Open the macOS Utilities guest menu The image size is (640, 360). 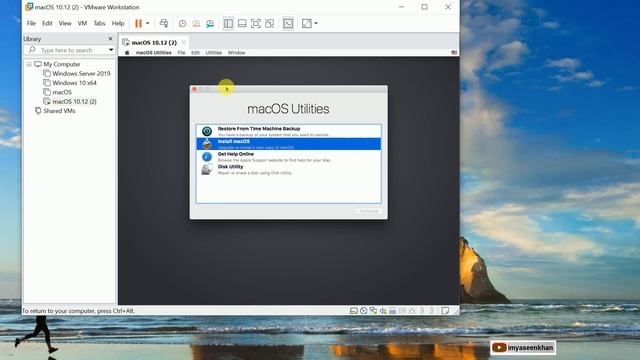[x=153, y=52]
